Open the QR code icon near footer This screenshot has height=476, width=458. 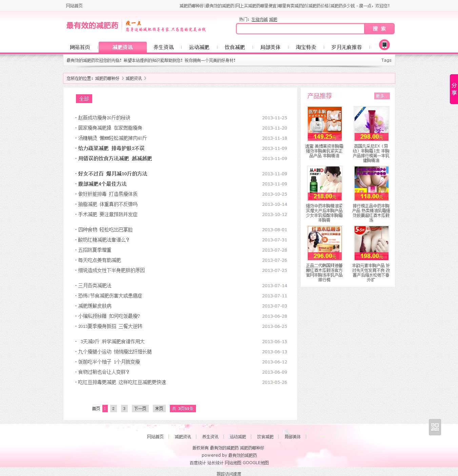(x=435, y=427)
